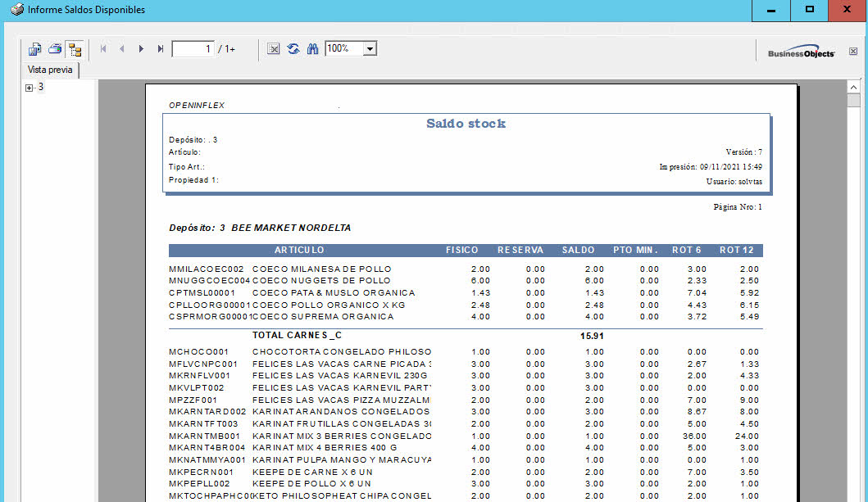Minimize the Informe Saldos Disponibles window

point(770,10)
